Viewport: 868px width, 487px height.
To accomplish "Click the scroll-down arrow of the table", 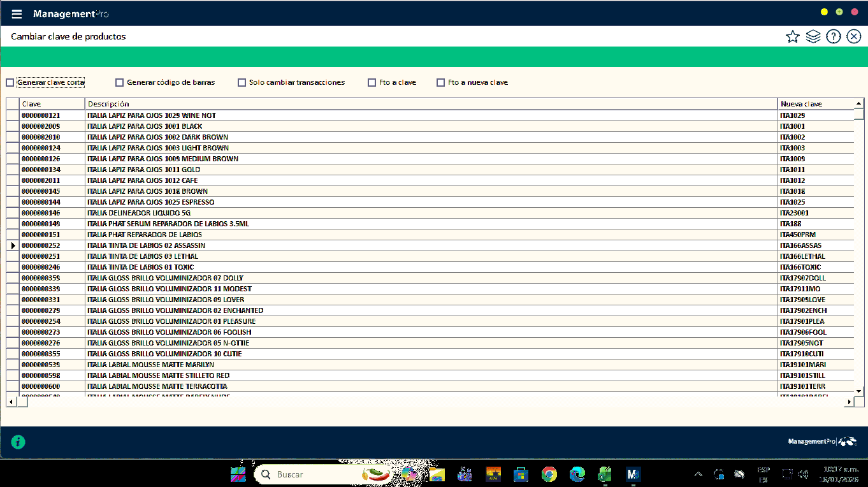I will coord(859,391).
